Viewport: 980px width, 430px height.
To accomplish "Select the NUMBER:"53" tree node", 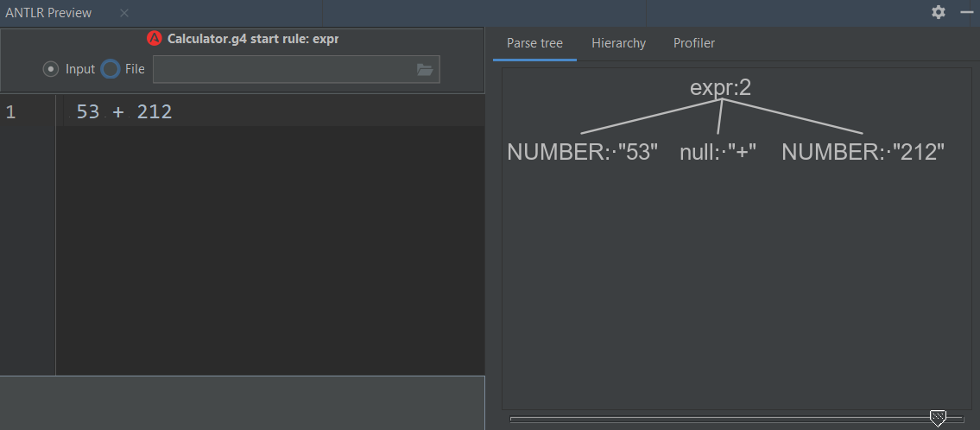I will click(x=582, y=152).
